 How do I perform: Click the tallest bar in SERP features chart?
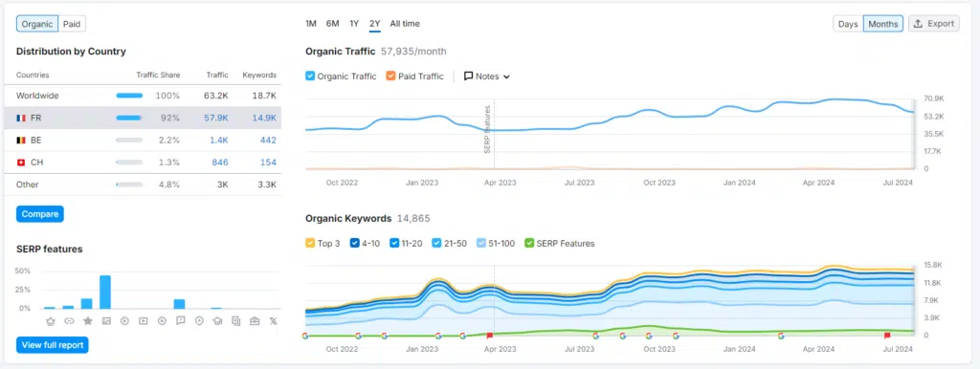pyautogui.click(x=105, y=293)
